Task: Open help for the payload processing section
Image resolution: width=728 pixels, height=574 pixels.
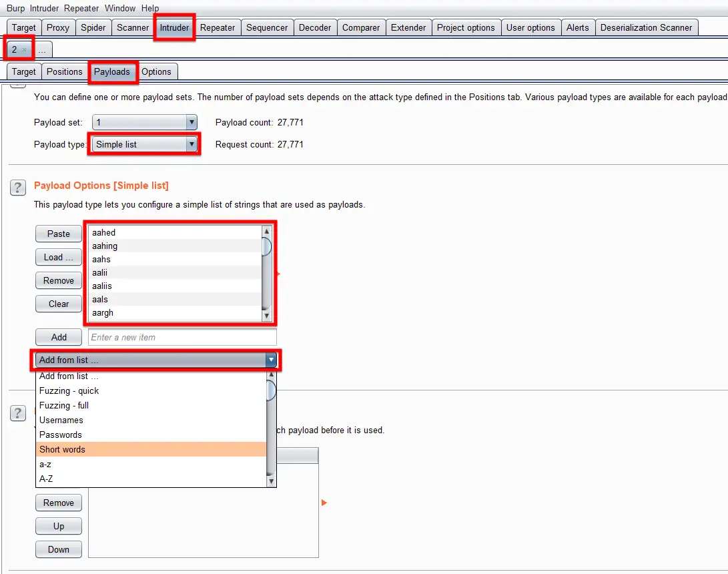Action: pyautogui.click(x=18, y=413)
